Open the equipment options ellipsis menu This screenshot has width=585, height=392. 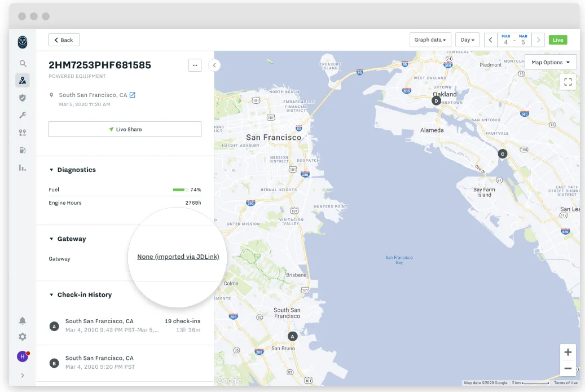coord(195,65)
